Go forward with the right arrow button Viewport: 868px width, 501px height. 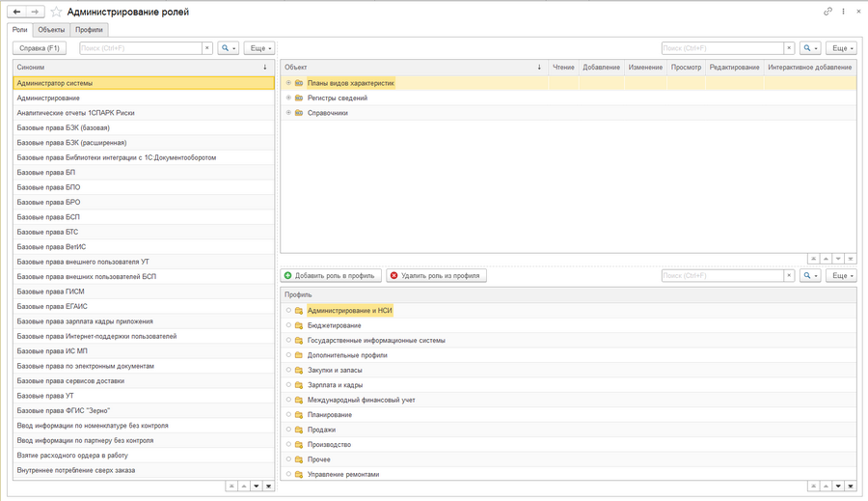point(35,12)
